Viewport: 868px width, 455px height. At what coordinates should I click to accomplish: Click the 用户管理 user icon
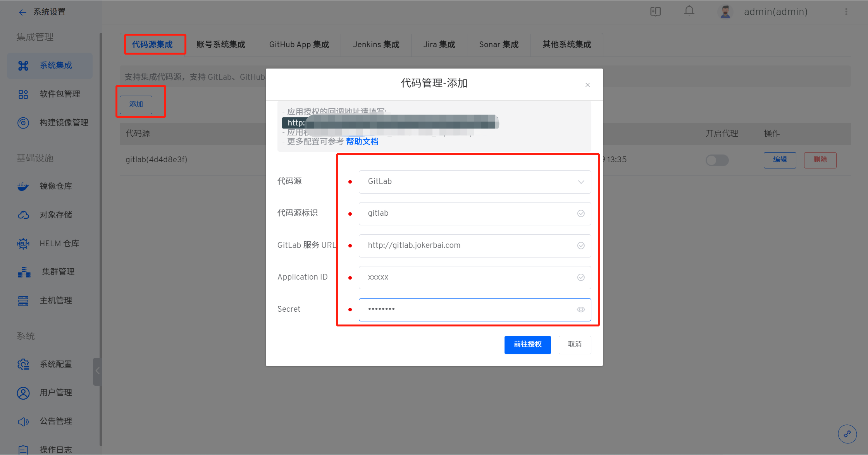(23, 393)
